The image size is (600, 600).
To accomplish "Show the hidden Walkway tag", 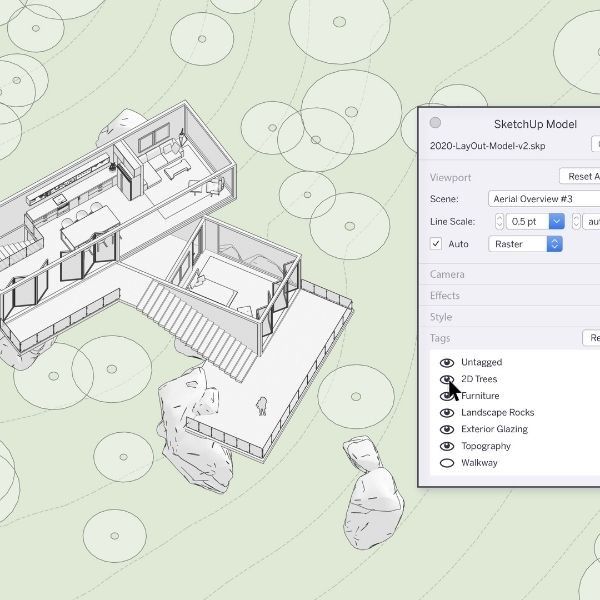I will point(447,463).
